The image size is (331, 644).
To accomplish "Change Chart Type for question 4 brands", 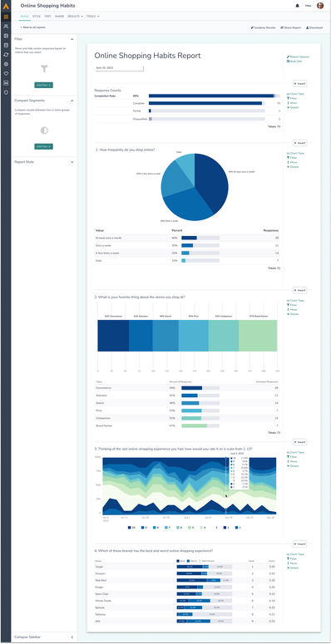I will click(x=295, y=554).
